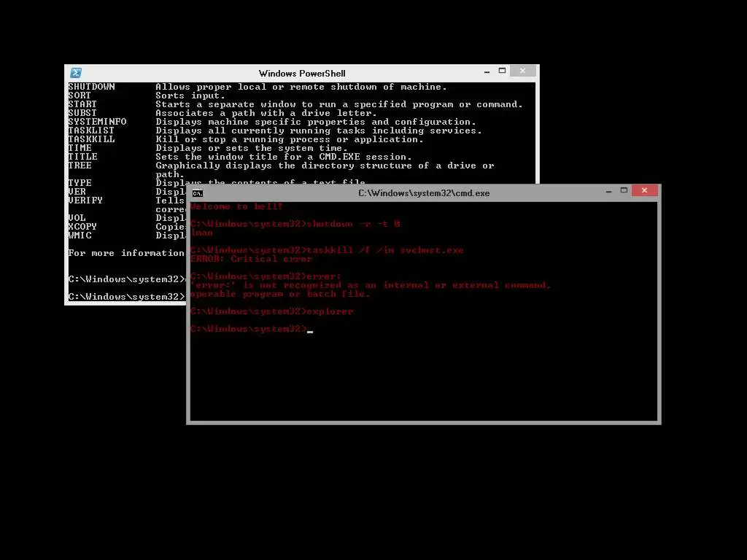Screen dimensions: 747x560
Task: Click the SUBST command in PowerShell list
Action: (82, 113)
